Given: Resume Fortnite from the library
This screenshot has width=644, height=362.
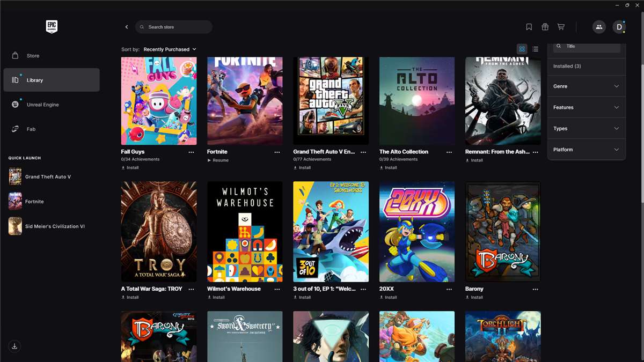Looking at the screenshot, I should (x=218, y=160).
